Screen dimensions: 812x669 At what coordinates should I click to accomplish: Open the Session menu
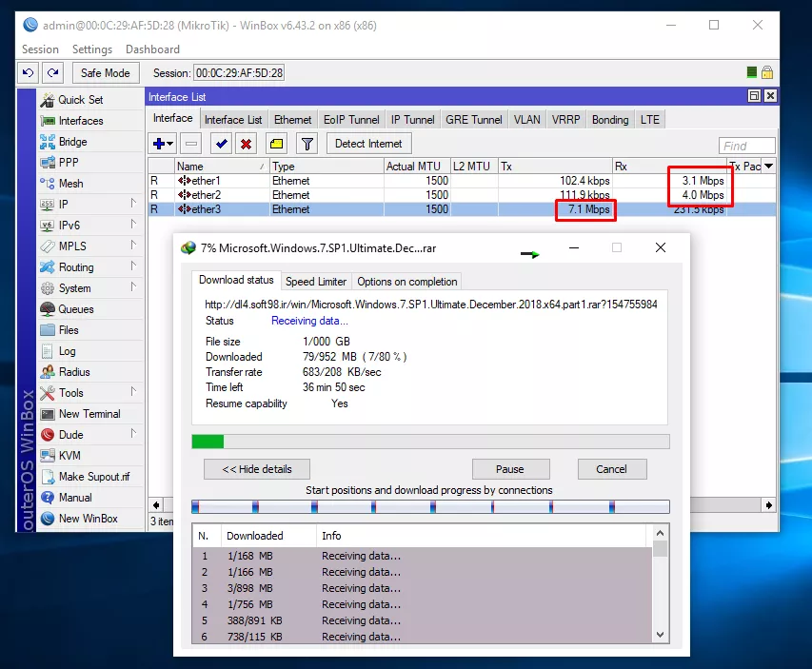tap(40, 49)
